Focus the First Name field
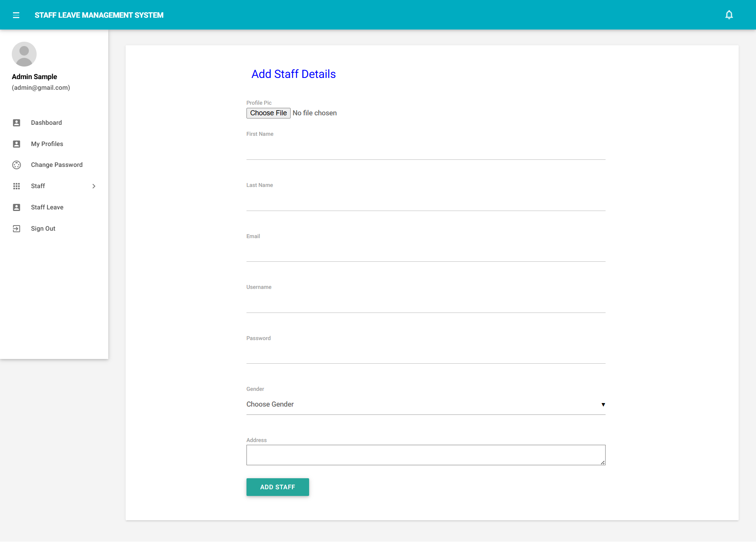The width and height of the screenshot is (756, 542). coord(425,152)
